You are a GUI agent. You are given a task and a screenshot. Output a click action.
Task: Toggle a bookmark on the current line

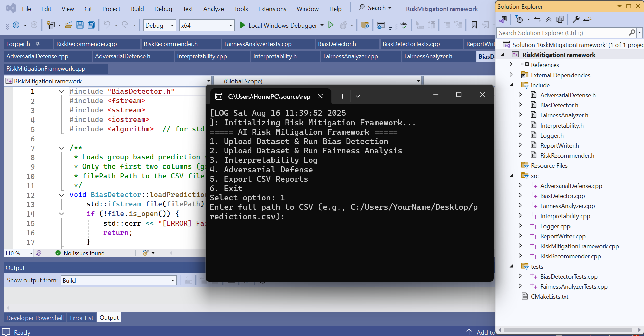click(x=474, y=25)
